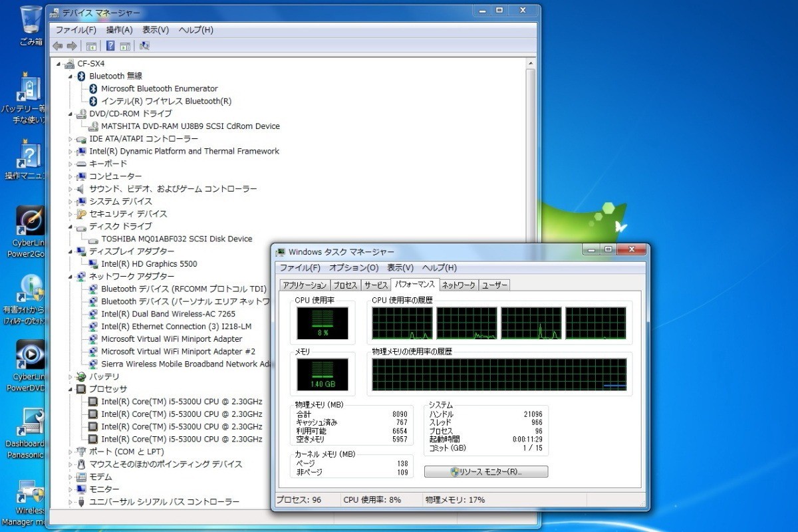Image resolution: width=798 pixels, height=532 pixels.
Task: Open Task Manager's 表示(V) menu
Action: [400, 268]
